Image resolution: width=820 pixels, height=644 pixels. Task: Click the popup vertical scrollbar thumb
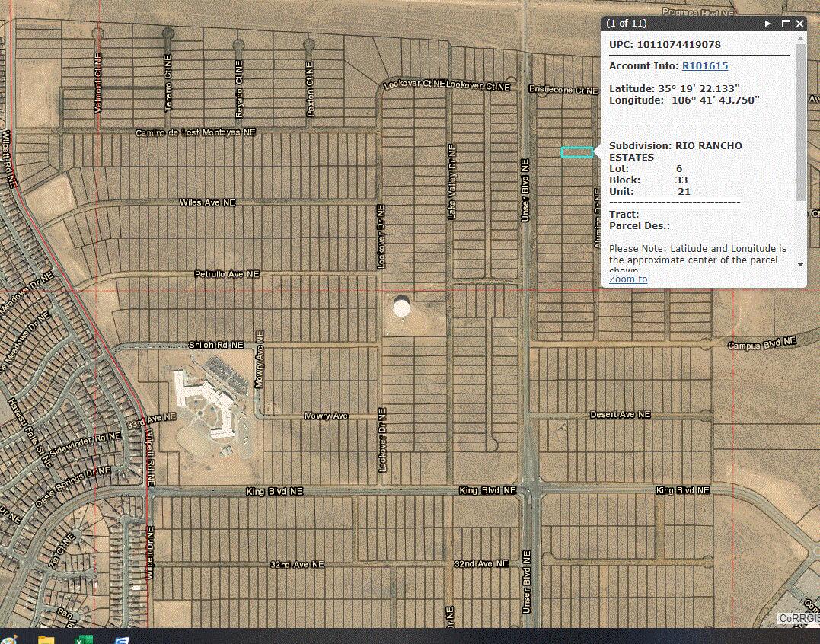pyautogui.click(x=800, y=122)
